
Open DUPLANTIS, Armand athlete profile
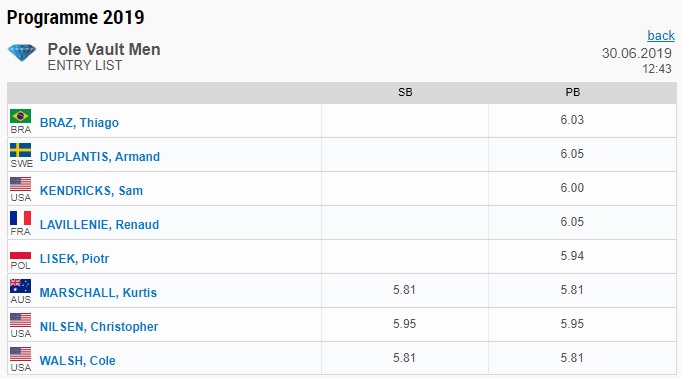[x=99, y=156]
